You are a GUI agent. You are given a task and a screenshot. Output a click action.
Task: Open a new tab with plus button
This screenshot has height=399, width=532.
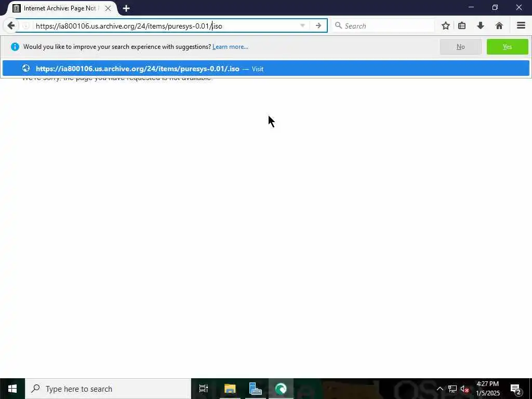[x=126, y=8]
